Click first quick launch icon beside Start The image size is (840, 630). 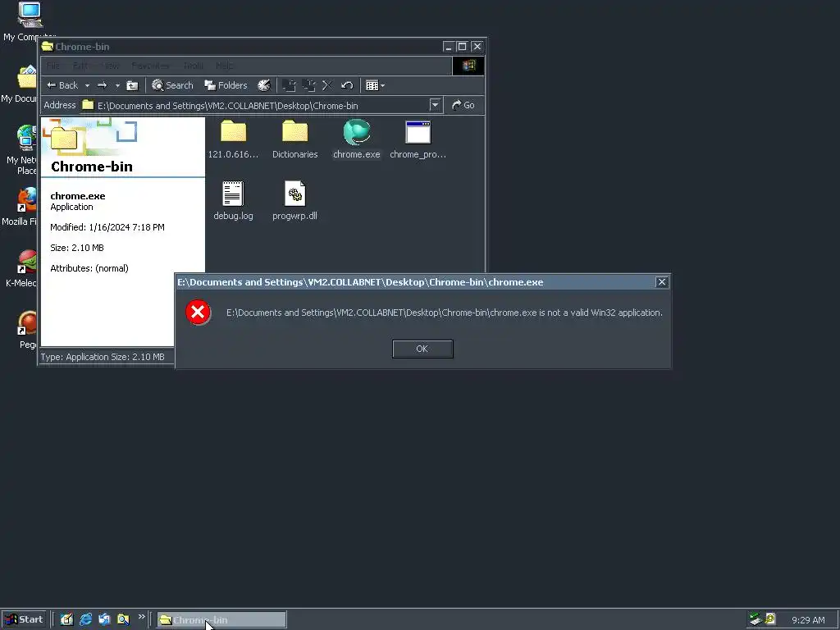click(x=66, y=619)
